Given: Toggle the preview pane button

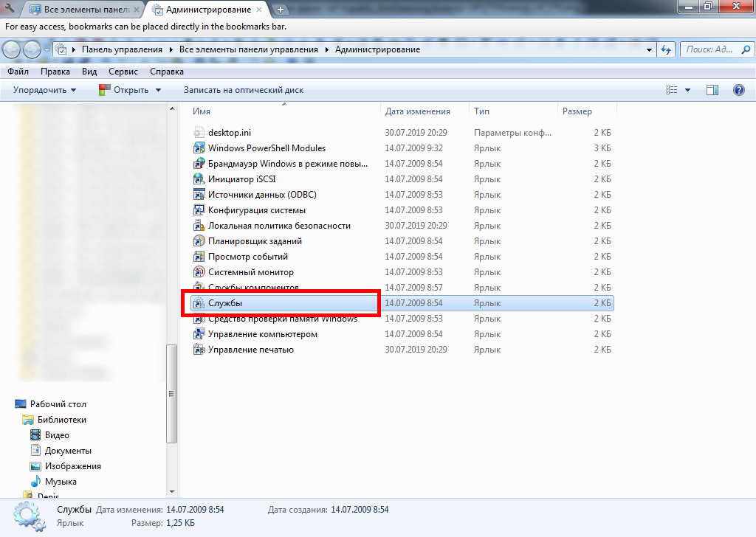Looking at the screenshot, I should [712, 90].
